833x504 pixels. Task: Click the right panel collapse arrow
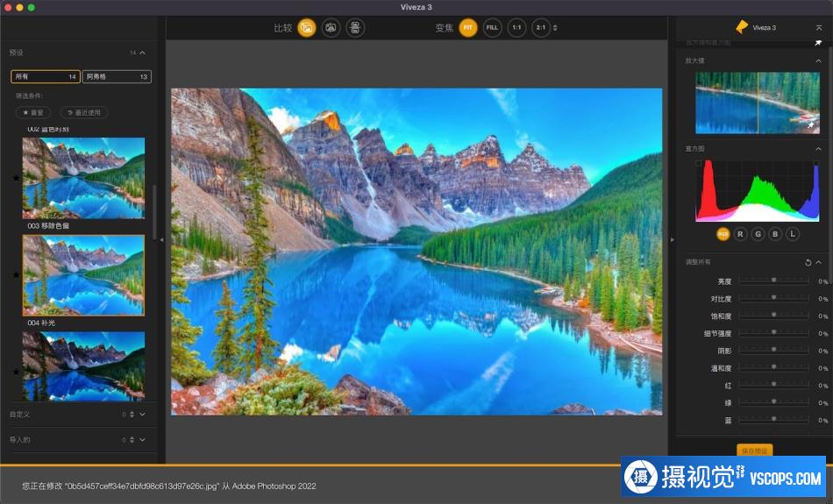coord(672,239)
